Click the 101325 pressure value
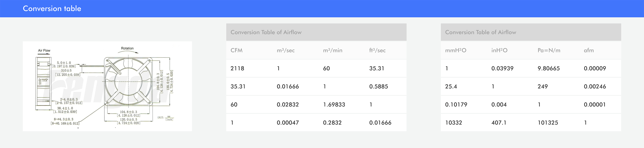 click(x=548, y=122)
